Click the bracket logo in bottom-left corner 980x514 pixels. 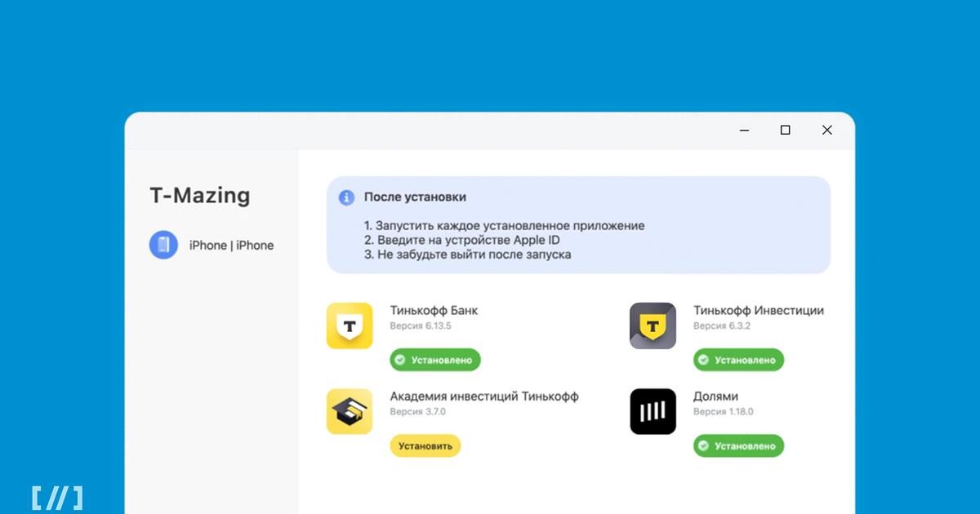[x=57, y=498]
